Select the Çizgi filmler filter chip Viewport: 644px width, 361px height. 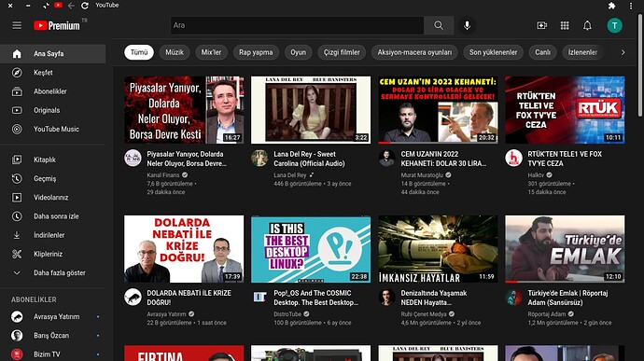point(342,52)
